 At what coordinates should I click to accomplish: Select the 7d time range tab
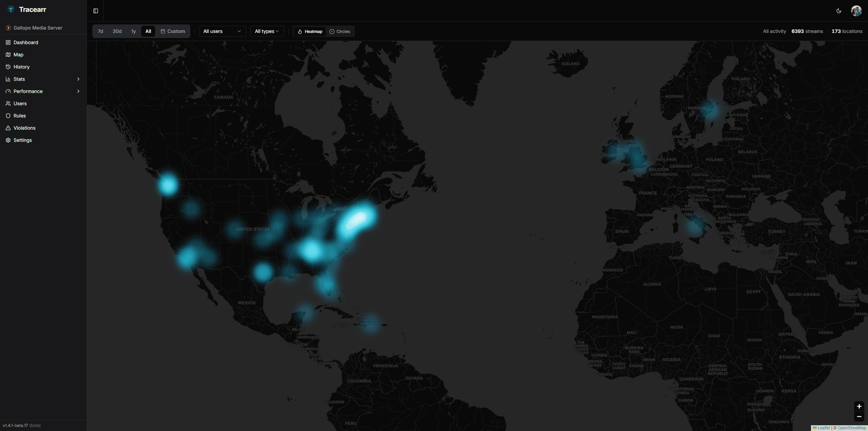pos(100,31)
